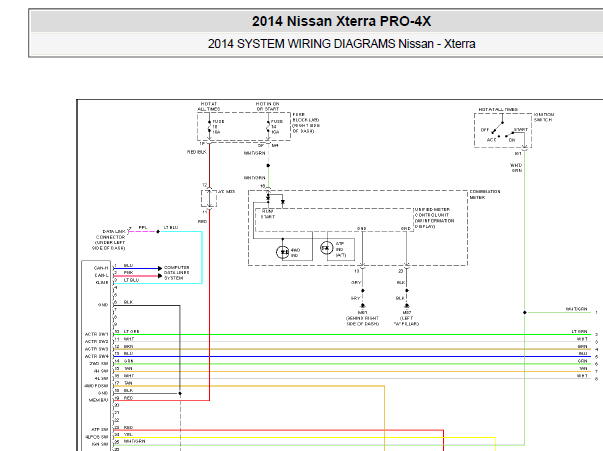The width and height of the screenshot is (603, 451).
Task: Click the ground symbol near left A pillar
Action: click(x=407, y=306)
